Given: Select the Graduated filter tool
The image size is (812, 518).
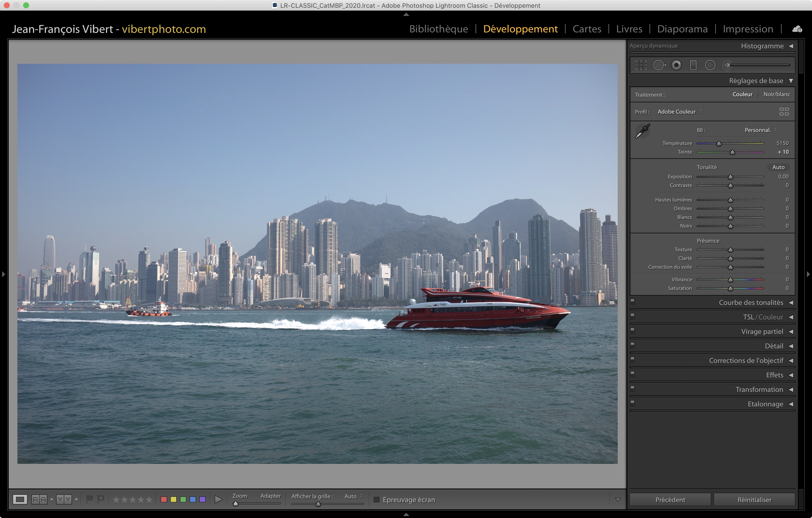Looking at the screenshot, I should [x=693, y=65].
